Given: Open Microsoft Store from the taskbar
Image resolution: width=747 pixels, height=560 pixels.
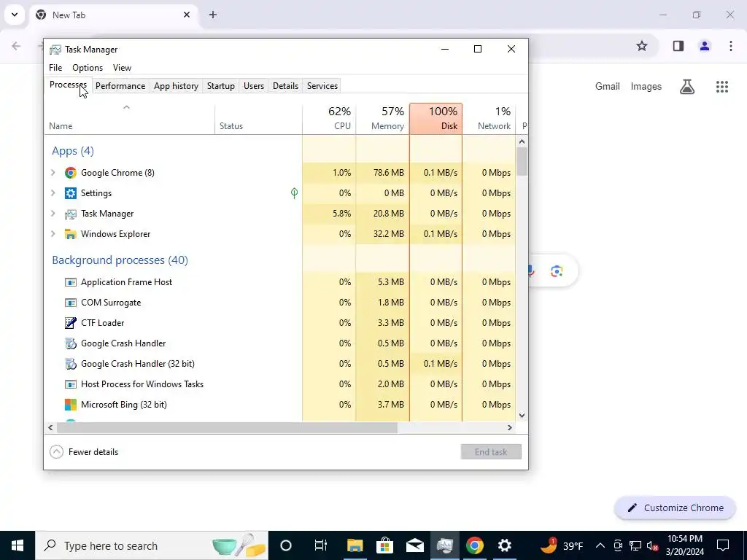Looking at the screenshot, I should click(x=384, y=545).
